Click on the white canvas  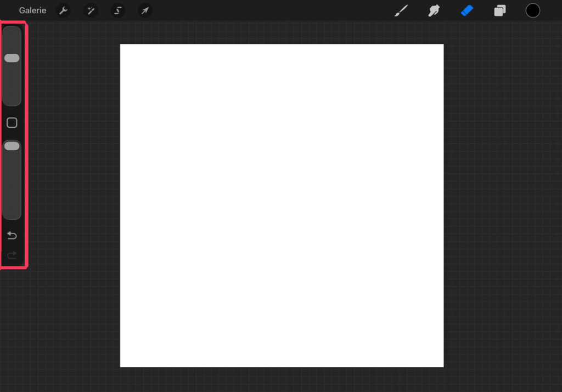pyautogui.click(x=282, y=206)
